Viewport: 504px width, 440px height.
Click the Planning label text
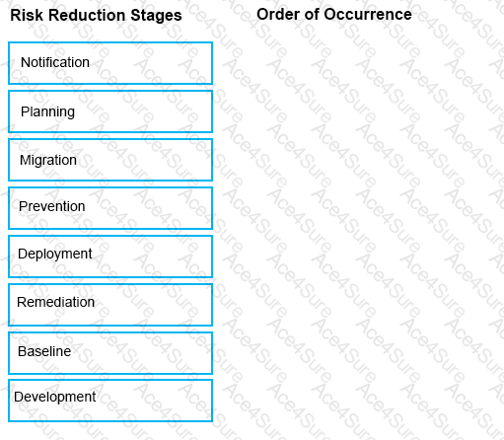[47, 112]
